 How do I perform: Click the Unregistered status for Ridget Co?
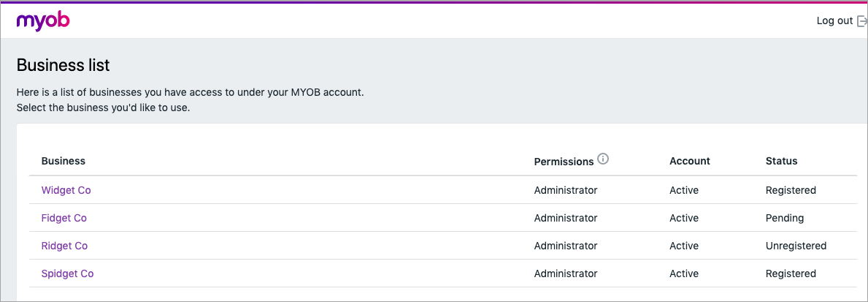click(x=796, y=246)
